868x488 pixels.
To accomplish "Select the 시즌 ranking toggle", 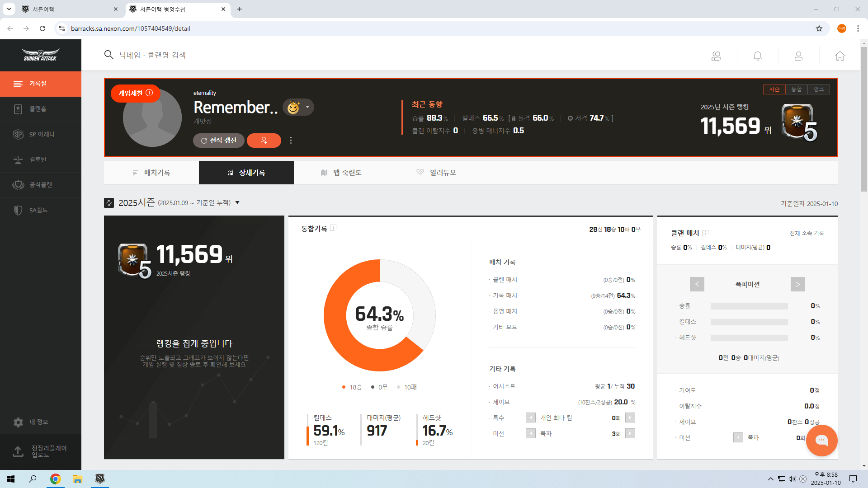I will coord(774,89).
